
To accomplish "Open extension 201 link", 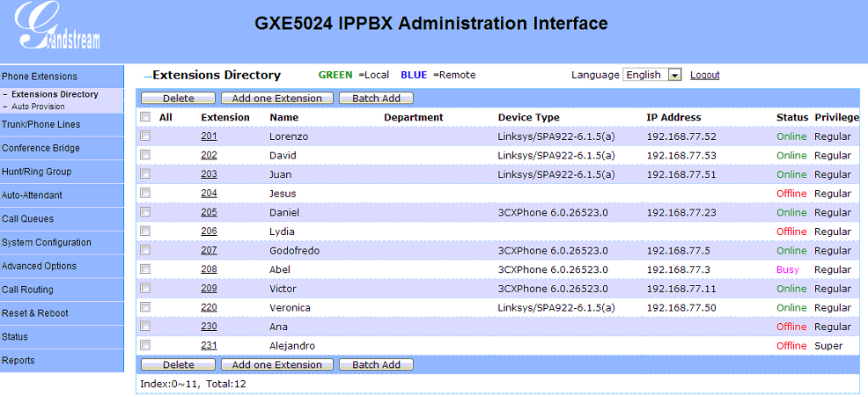I will coord(209,136).
